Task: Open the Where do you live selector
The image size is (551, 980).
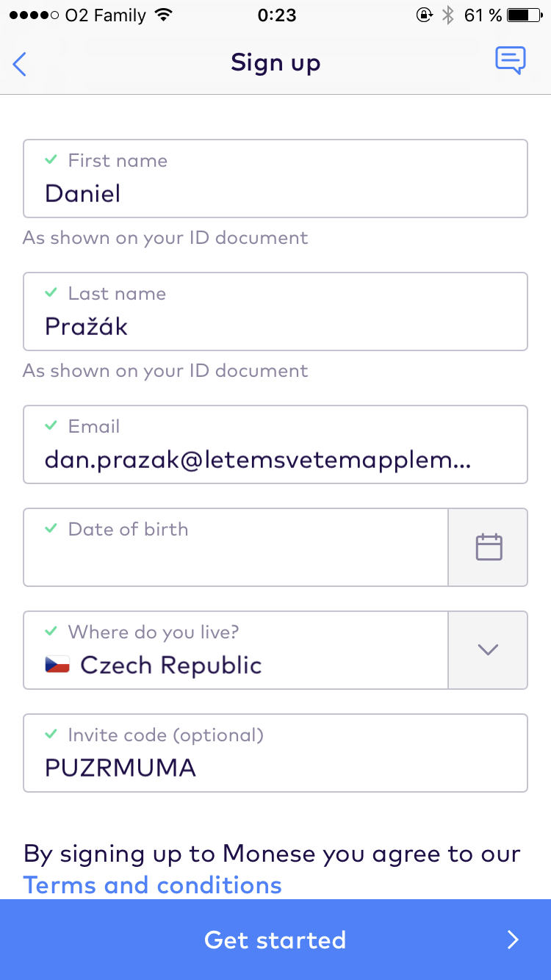Action: click(x=235, y=650)
